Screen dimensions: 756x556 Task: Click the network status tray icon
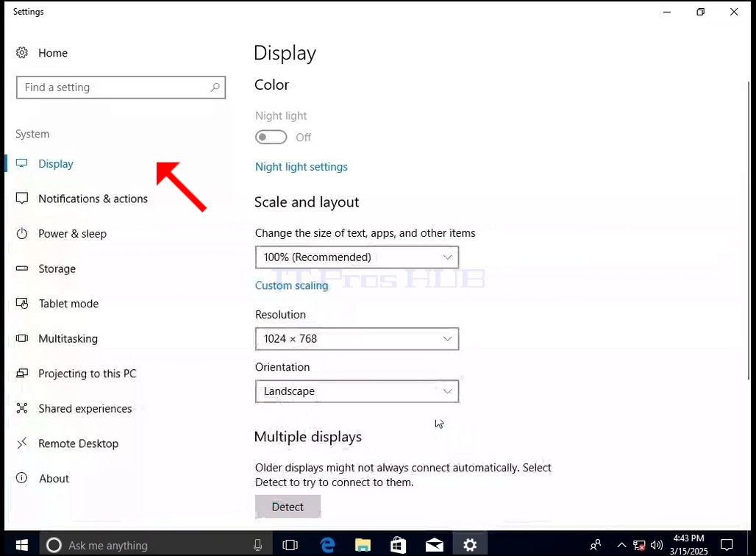[x=639, y=546]
